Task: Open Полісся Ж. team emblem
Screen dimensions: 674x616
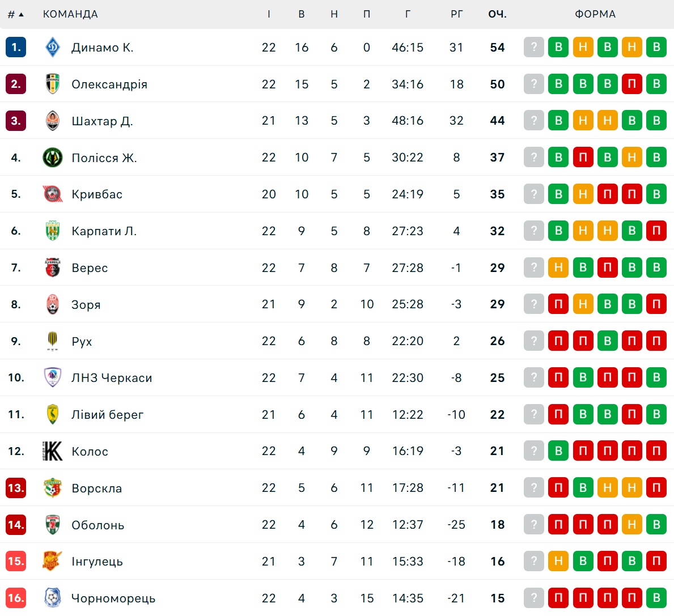Action: [53, 158]
